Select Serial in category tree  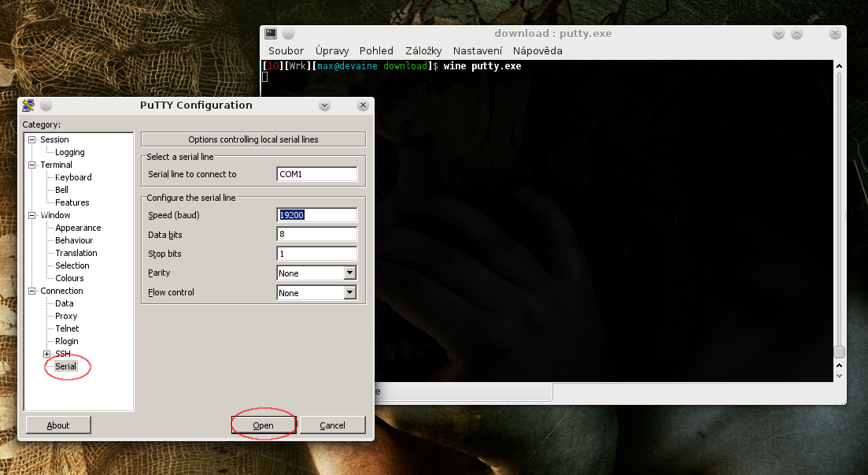point(65,366)
